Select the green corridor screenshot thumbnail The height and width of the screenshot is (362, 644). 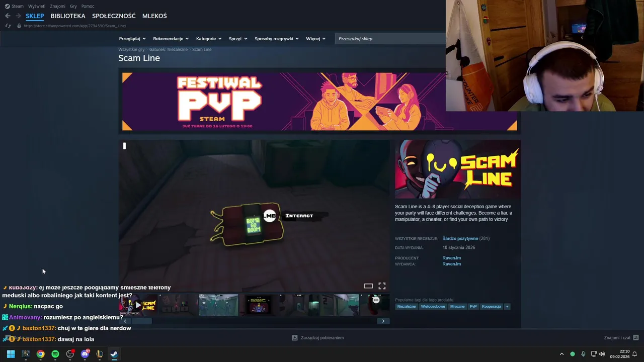click(x=218, y=305)
